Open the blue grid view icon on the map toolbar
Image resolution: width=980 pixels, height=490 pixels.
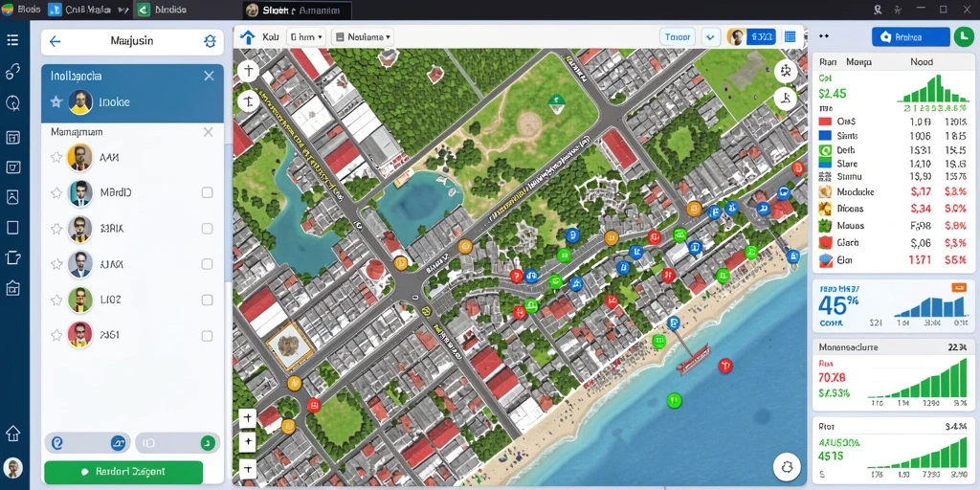(x=790, y=37)
